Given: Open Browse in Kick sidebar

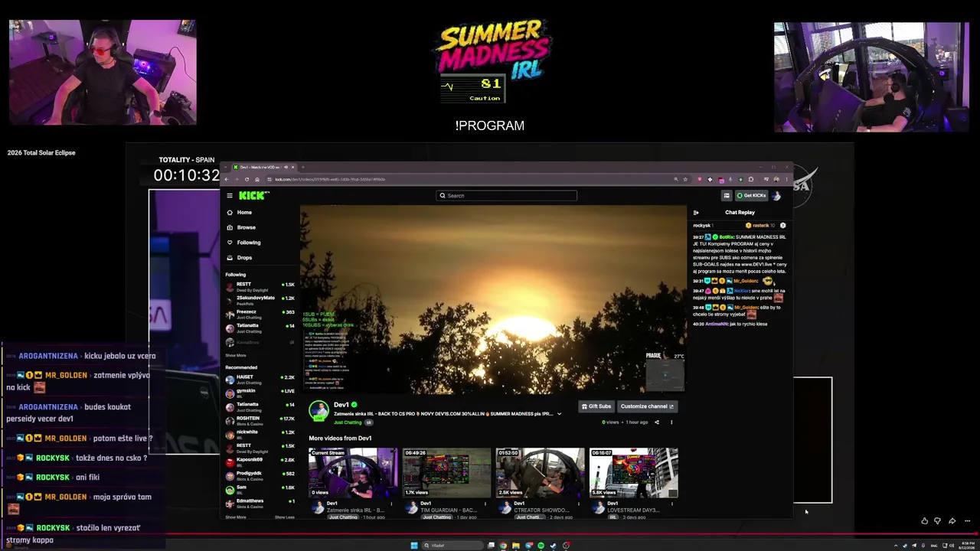Looking at the screenshot, I should 241,227.
